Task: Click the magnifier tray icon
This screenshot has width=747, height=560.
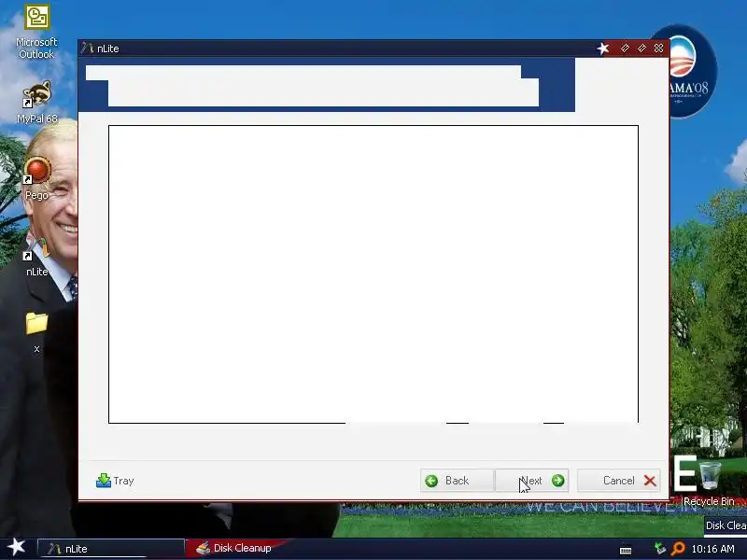Action: tap(678, 549)
